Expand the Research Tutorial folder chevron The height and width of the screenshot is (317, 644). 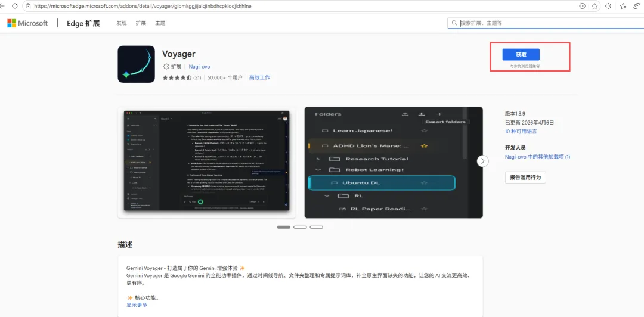point(318,158)
